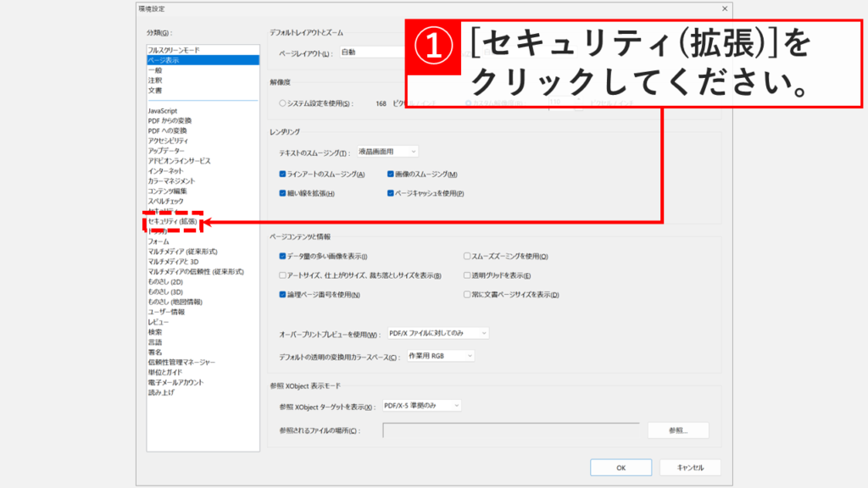Click the キャンセル button
This screenshot has height=488, width=868.
[690, 468]
